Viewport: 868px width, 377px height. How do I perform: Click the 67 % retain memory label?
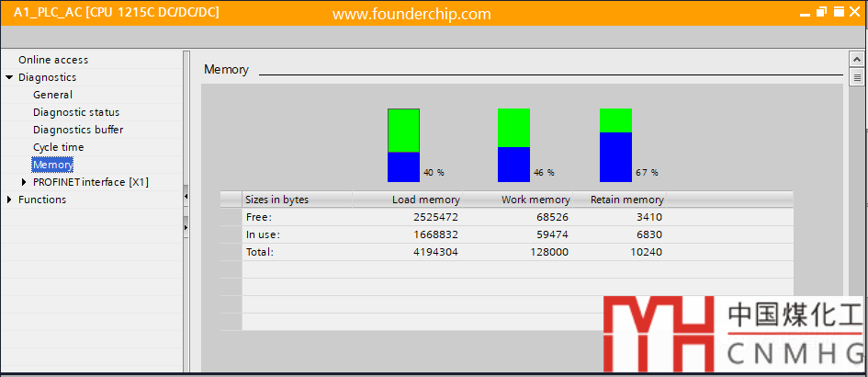647,173
